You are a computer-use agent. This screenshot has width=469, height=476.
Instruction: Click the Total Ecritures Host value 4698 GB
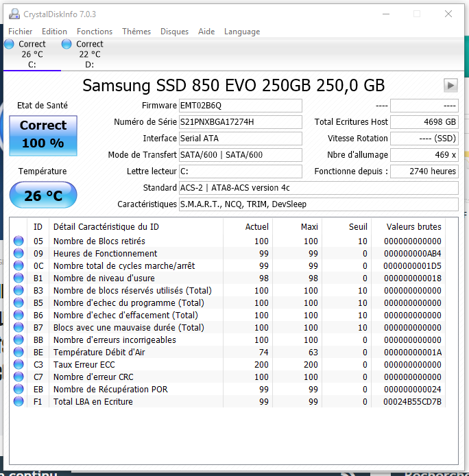(424, 122)
